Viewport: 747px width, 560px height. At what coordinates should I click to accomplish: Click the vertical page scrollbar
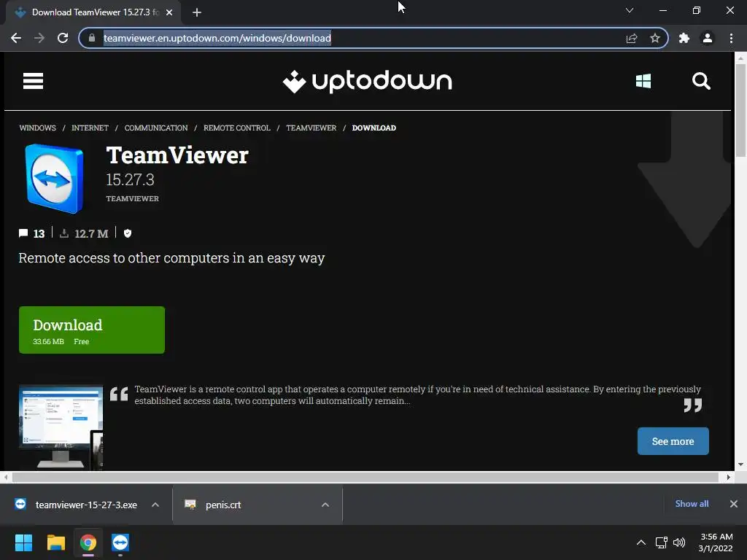tap(740, 109)
